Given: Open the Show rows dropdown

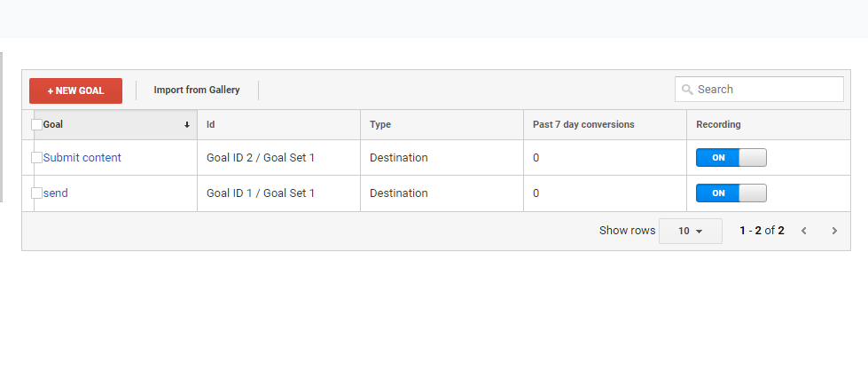Looking at the screenshot, I should click(x=691, y=231).
